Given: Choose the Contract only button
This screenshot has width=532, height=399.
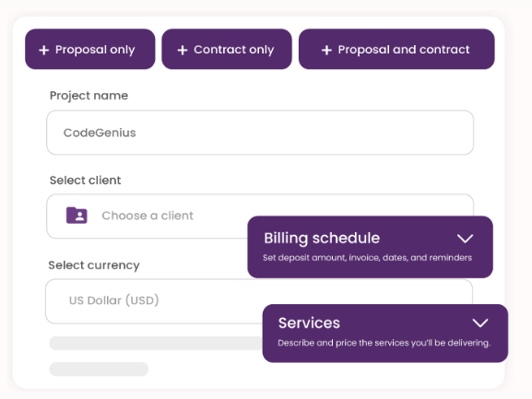Looking at the screenshot, I should pyautogui.click(x=227, y=49).
